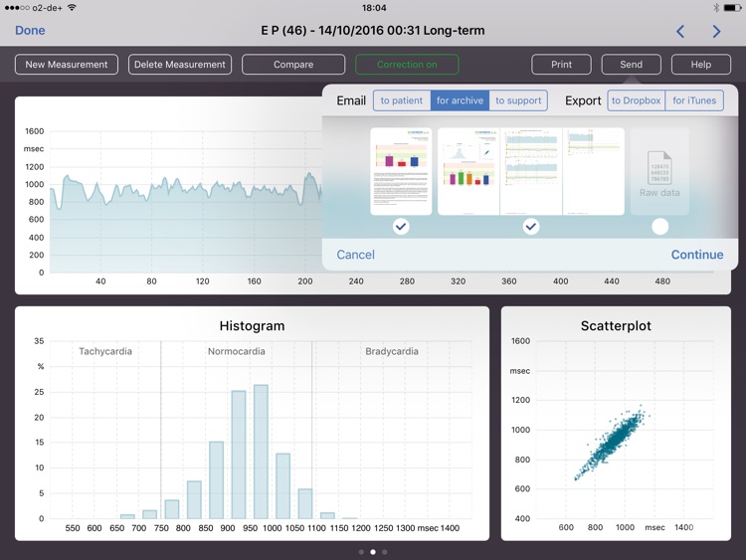Tap the Bluetooth icon in status bar
Screen dimensions: 746x560
(716, 8)
